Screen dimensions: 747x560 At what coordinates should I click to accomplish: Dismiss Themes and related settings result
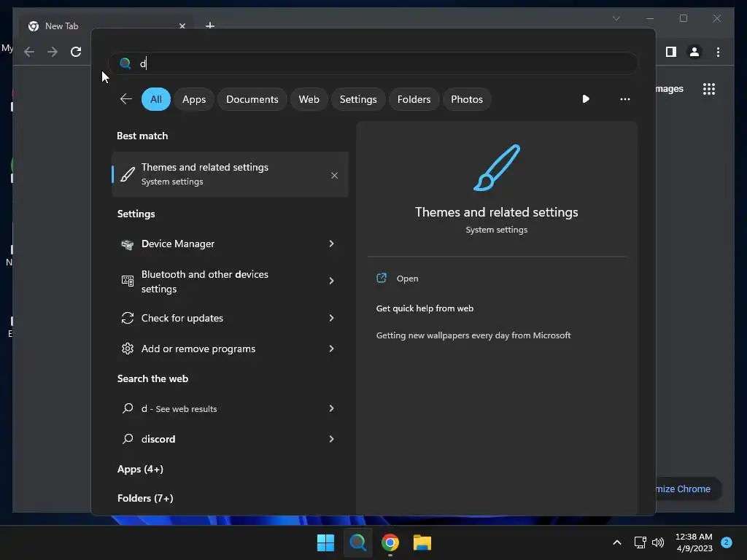334,176
